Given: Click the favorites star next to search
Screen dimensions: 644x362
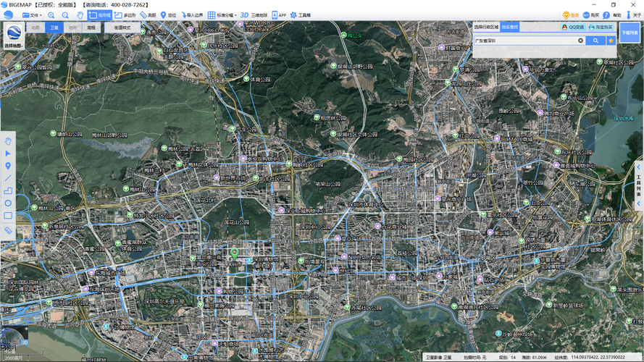Looking at the screenshot, I should [611, 41].
